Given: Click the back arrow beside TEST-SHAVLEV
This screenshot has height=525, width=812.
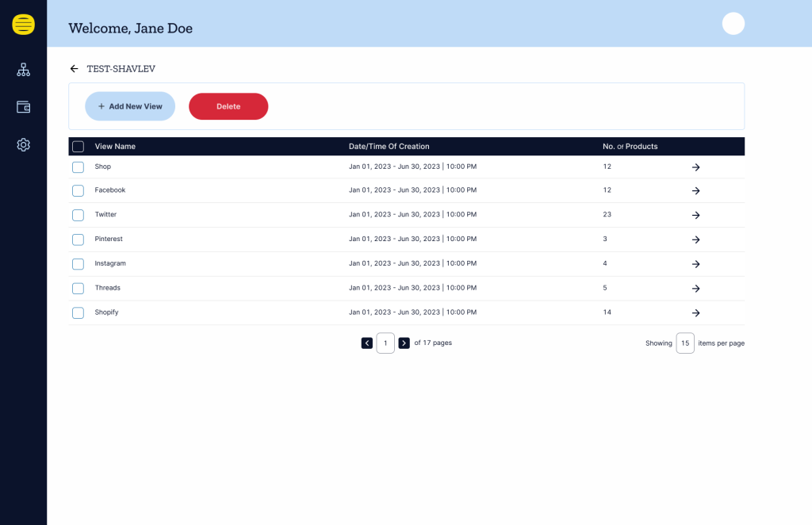Looking at the screenshot, I should 75,69.
